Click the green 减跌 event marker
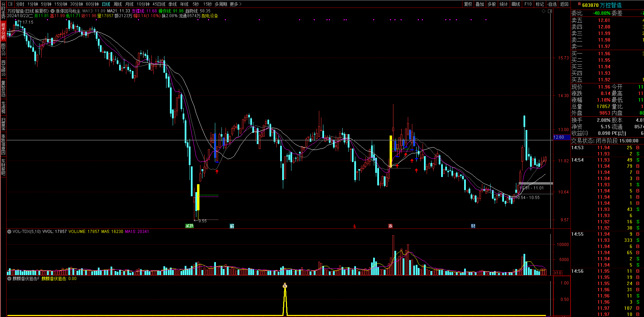The image size is (644, 317). 189,226
